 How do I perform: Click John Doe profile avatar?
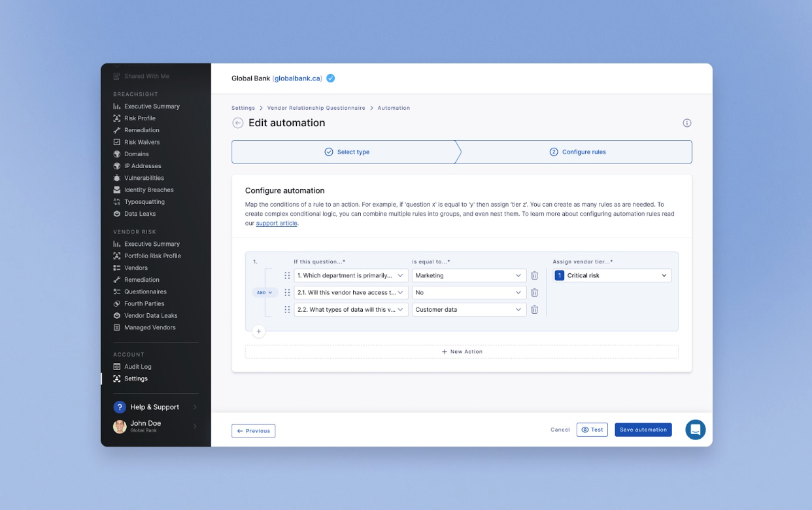point(120,426)
